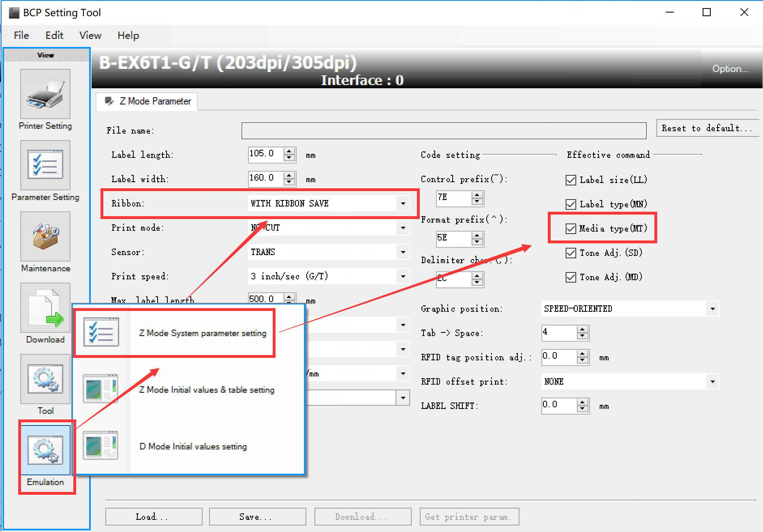Minimize the BCP Setting Tool window
The height and width of the screenshot is (532, 763).
click(x=670, y=13)
